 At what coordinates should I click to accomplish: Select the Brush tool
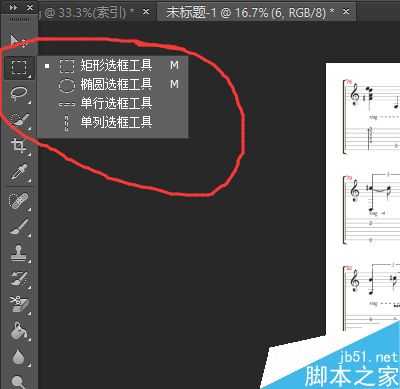click(19, 227)
